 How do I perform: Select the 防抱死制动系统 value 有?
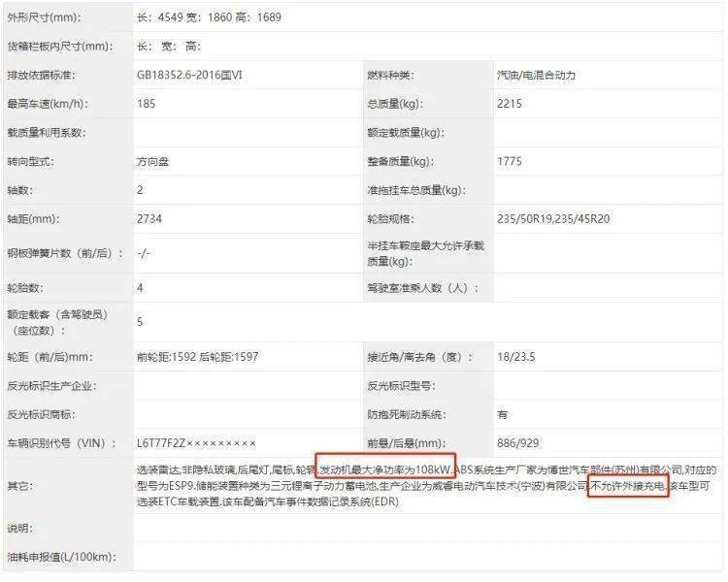pos(503,414)
